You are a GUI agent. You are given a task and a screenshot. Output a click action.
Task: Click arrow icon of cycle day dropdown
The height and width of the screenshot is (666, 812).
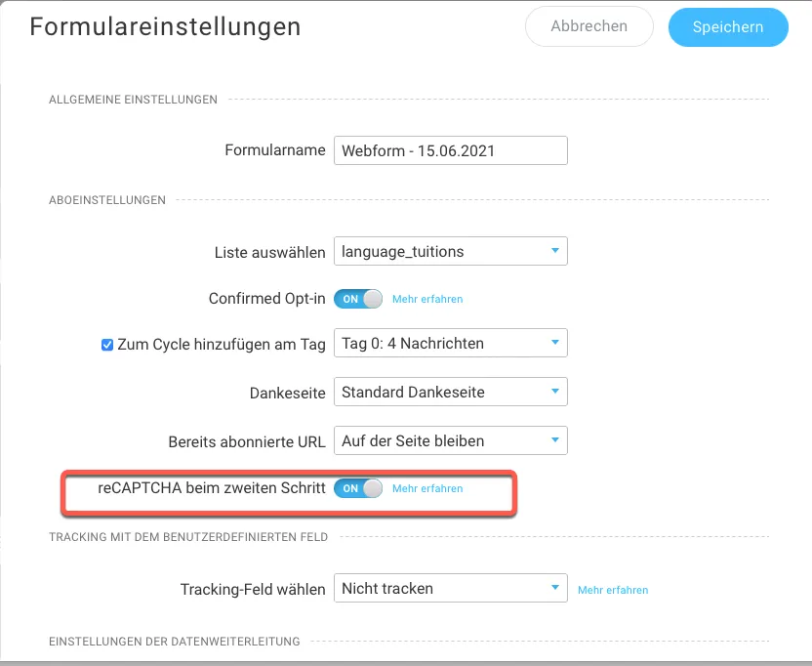coord(555,343)
